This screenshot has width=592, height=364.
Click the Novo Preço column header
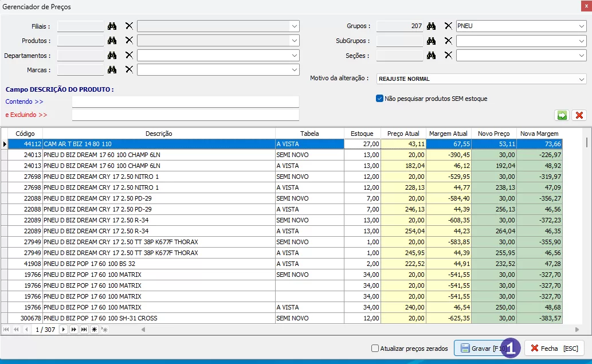(x=493, y=134)
